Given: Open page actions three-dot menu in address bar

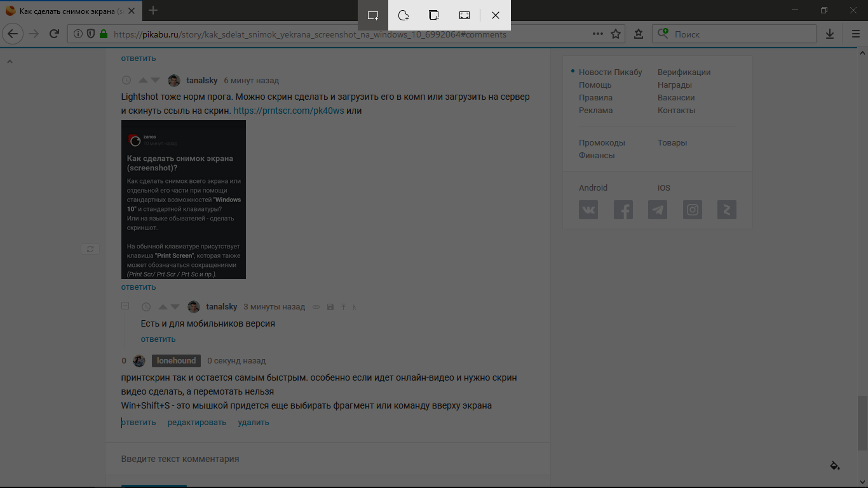Looking at the screenshot, I should coord(598,34).
